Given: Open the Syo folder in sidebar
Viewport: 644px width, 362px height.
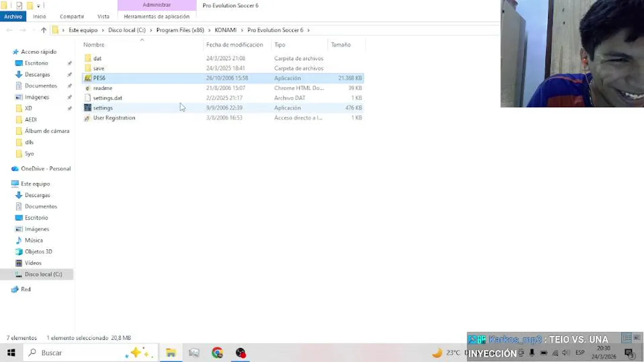Looking at the screenshot, I should click(x=29, y=154).
